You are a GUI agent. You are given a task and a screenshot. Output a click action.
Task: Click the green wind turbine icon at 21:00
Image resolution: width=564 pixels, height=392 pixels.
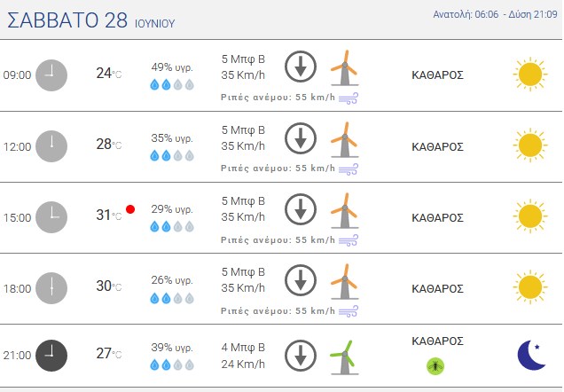pos(344,357)
